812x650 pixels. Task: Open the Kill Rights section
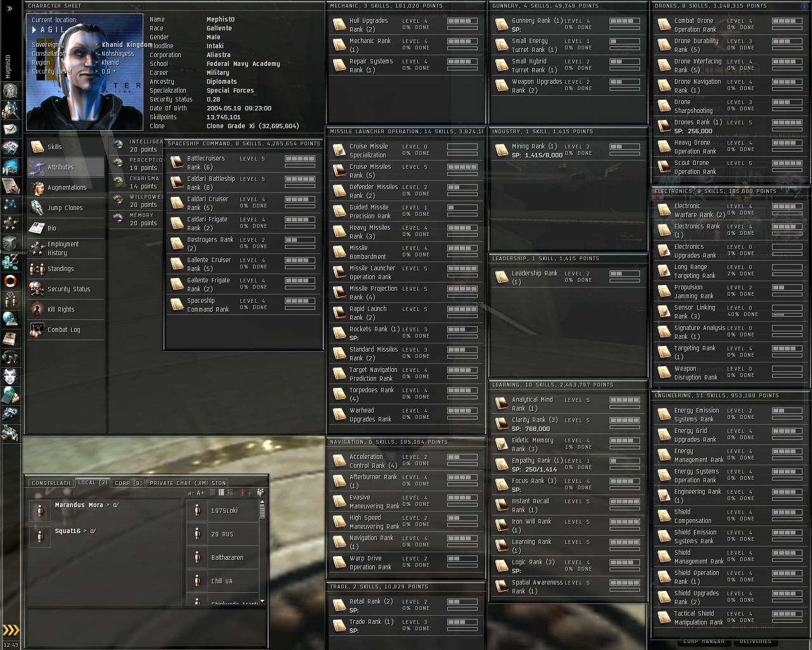pyautogui.click(x=66, y=310)
